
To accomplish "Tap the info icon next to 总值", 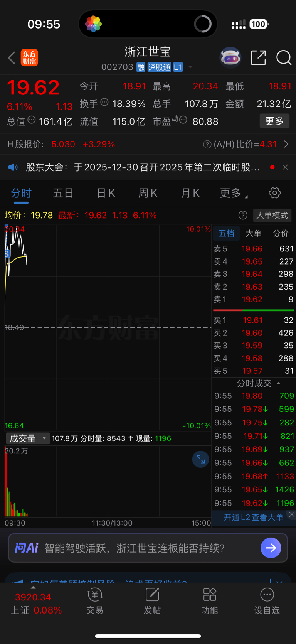I will pyautogui.click(x=32, y=120).
